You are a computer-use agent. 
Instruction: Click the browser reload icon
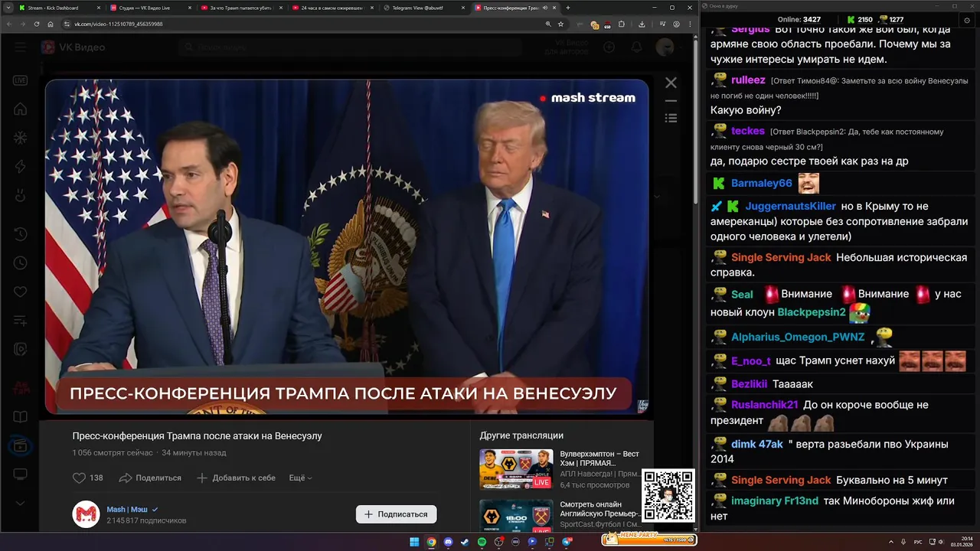pos(36,24)
